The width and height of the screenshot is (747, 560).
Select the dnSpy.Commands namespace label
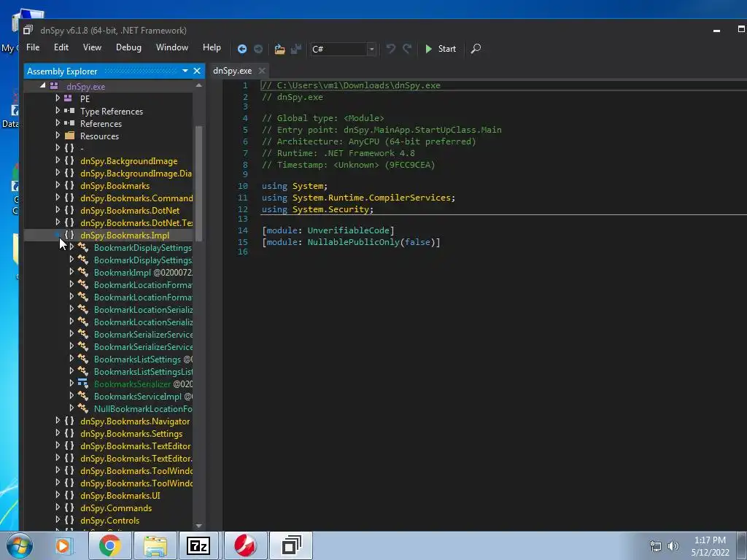click(116, 508)
